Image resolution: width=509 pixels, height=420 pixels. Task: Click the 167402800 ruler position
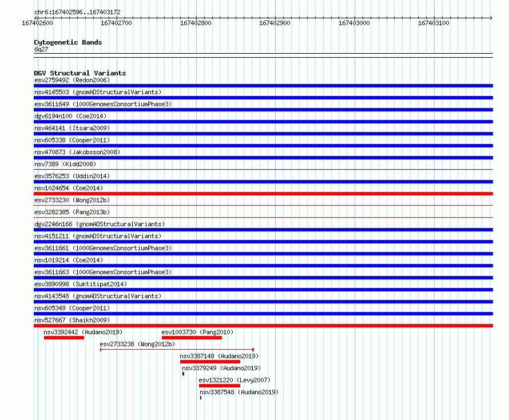196,23
